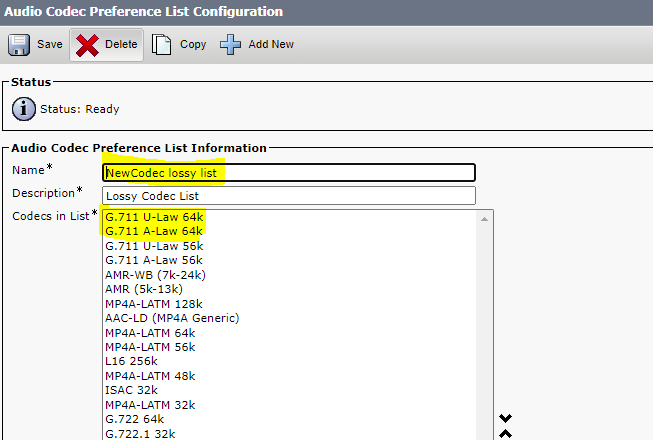Click the Delete text button
This screenshot has width=653, height=440.
121,44
